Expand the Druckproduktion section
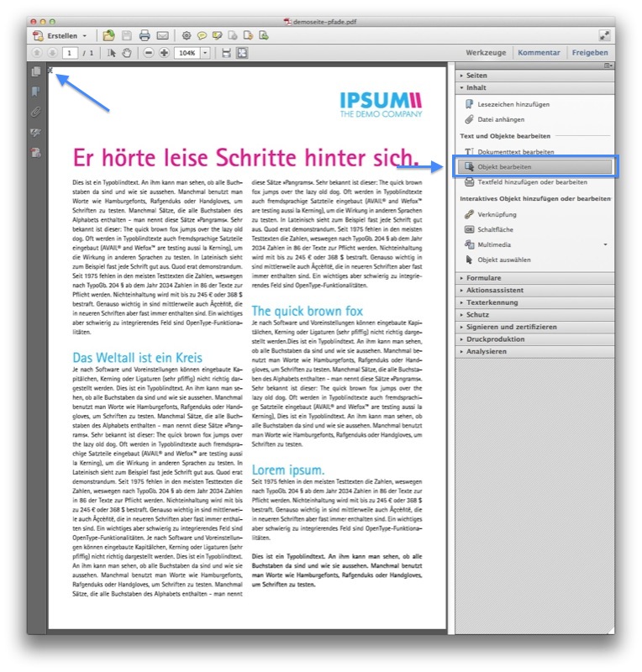The height and width of the screenshot is (672, 642). pyautogui.click(x=534, y=339)
